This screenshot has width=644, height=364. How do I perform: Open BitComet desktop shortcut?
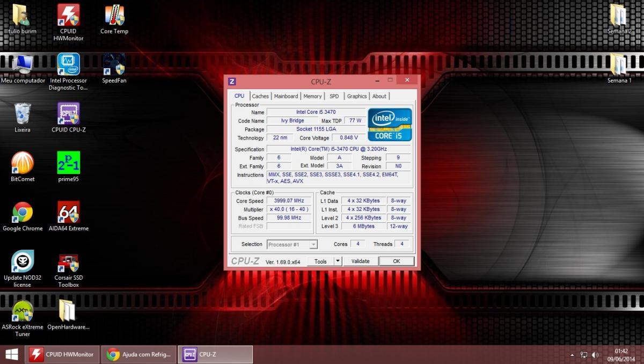(x=23, y=167)
